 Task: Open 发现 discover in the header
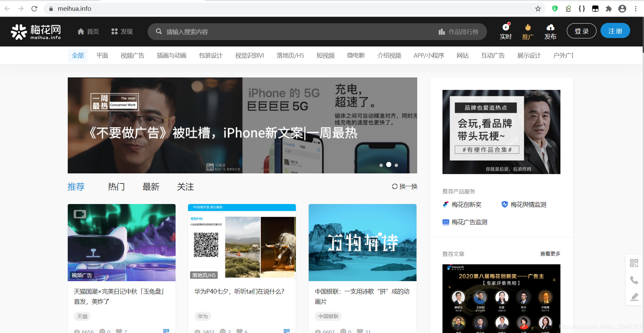122,32
